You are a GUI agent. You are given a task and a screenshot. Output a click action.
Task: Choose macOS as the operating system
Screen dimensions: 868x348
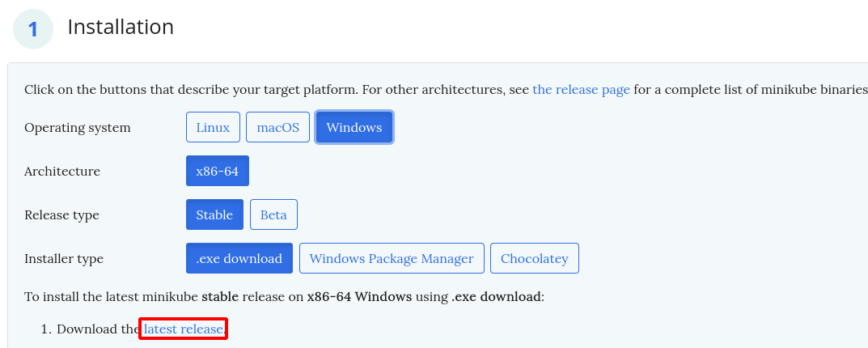pyautogui.click(x=278, y=127)
